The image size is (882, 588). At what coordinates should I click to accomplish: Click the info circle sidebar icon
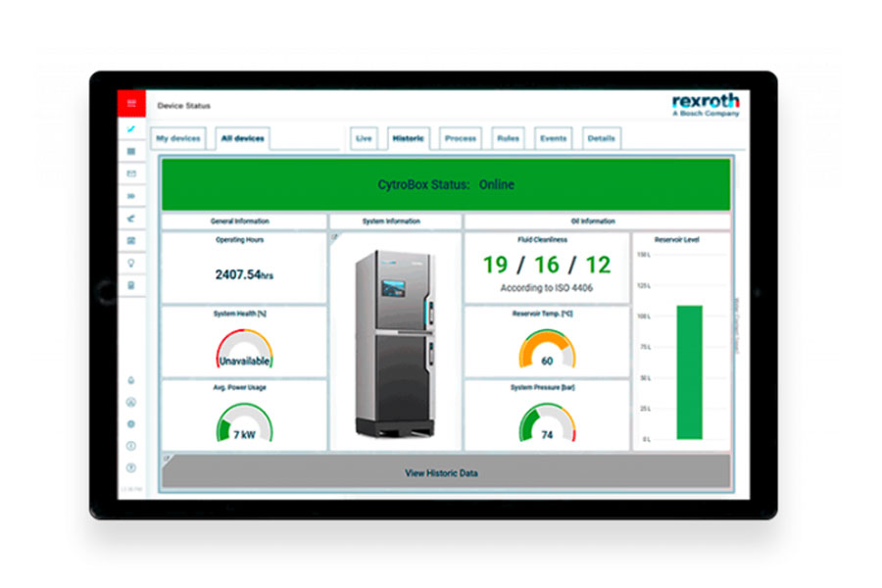coord(131,446)
